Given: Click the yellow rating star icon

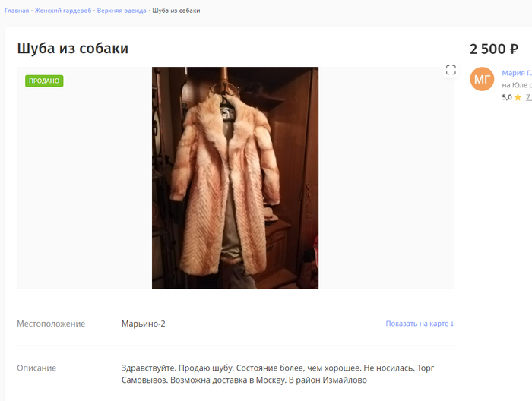Looking at the screenshot, I should (518, 98).
